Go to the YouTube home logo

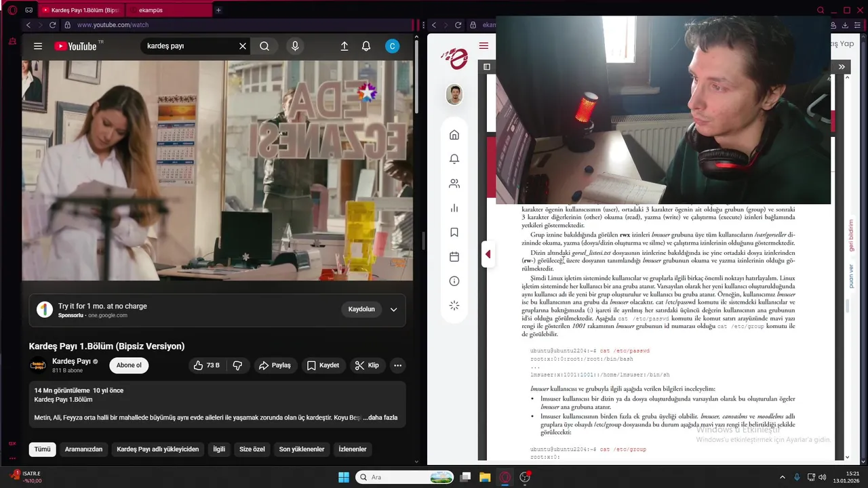[x=75, y=46]
